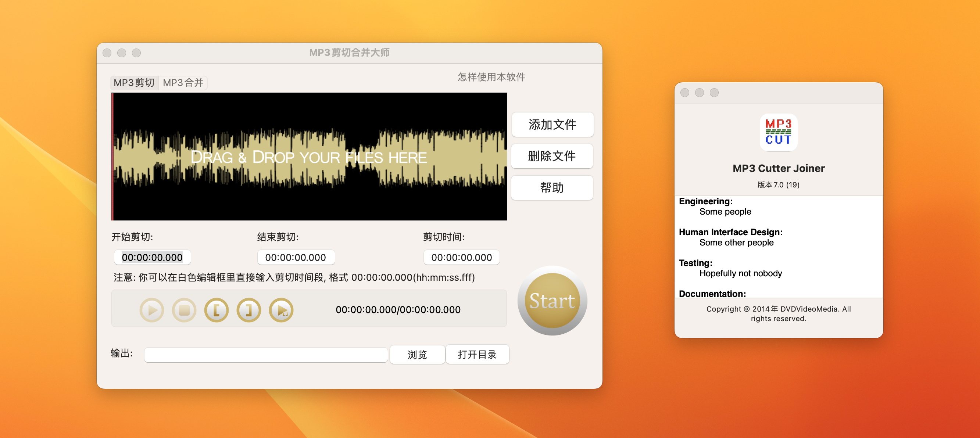Viewport: 980px width, 438px height.
Task: Click the 结束剪切 time field
Action: (x=296, y=258)
